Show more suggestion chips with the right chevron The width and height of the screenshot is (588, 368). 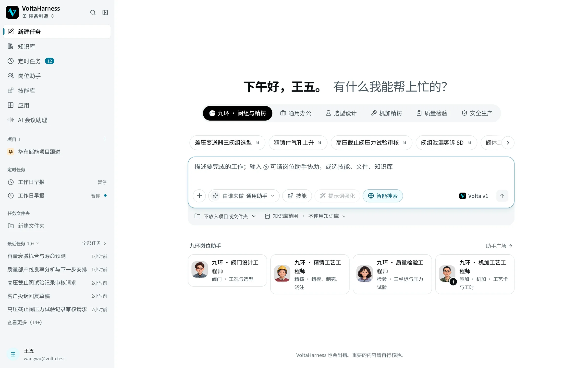coord(508,143)
